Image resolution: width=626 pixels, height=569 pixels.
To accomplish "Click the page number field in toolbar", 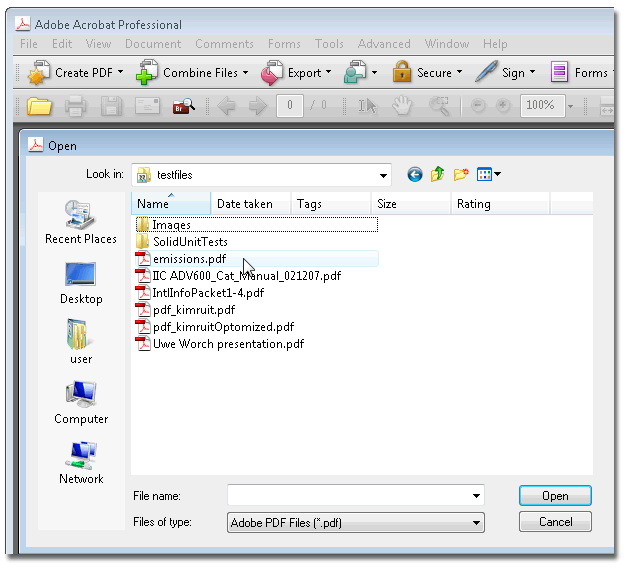I will tap(289, 106).
